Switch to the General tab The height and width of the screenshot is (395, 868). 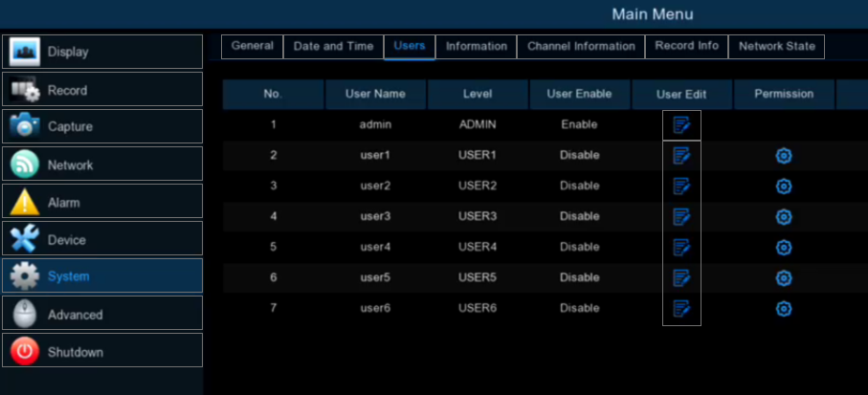(x=253, y=47)
